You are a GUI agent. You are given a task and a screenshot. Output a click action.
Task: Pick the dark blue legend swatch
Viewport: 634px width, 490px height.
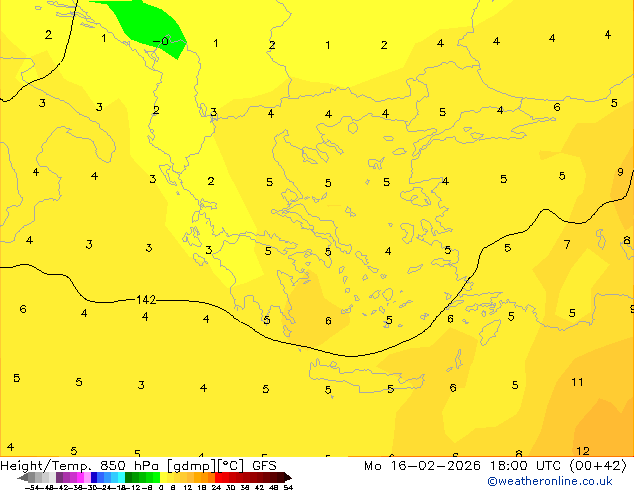point(94,477)
